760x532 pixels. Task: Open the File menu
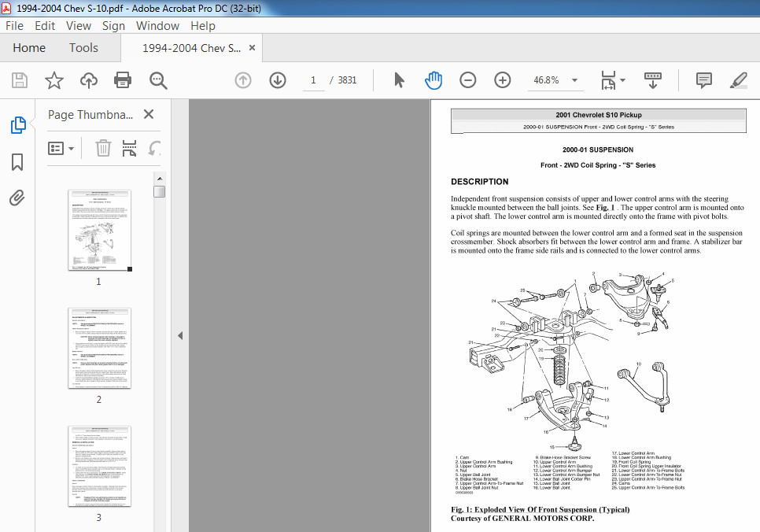click(x=14, y=26)
